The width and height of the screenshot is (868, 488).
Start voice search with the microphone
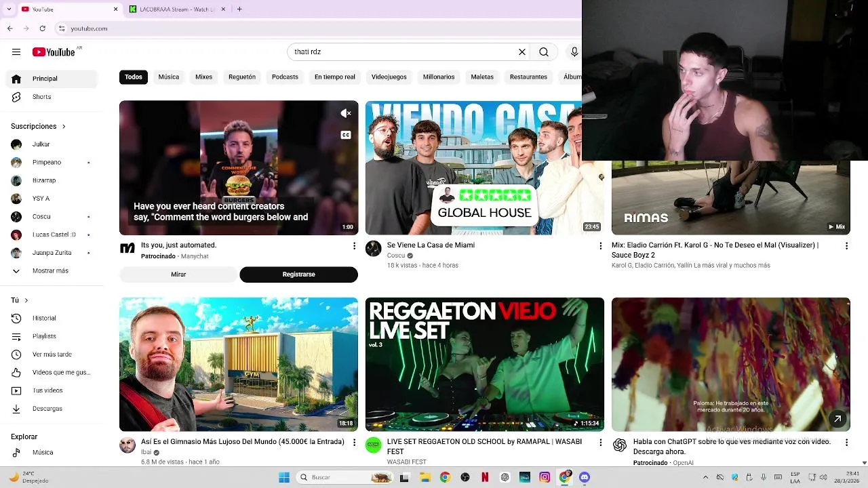pyautogui.click(x=574, y=52)
